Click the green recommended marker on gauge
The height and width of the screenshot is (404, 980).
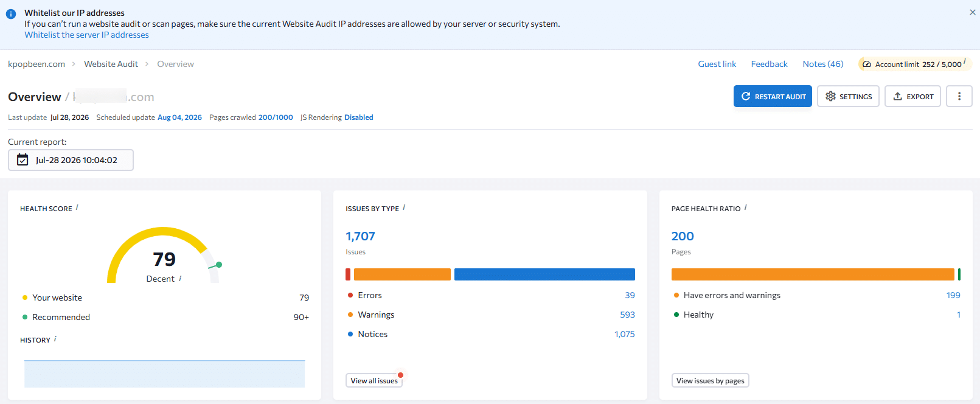[218, 265]
